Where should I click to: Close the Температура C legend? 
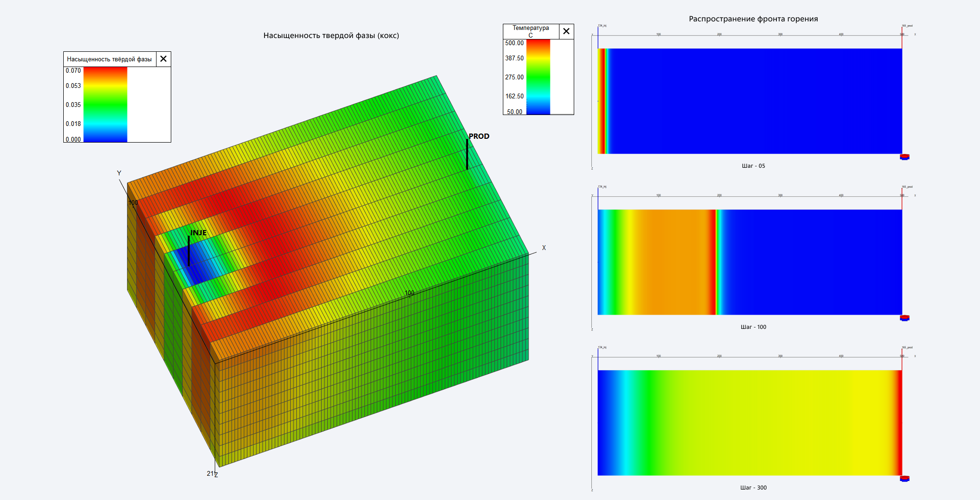566,31
